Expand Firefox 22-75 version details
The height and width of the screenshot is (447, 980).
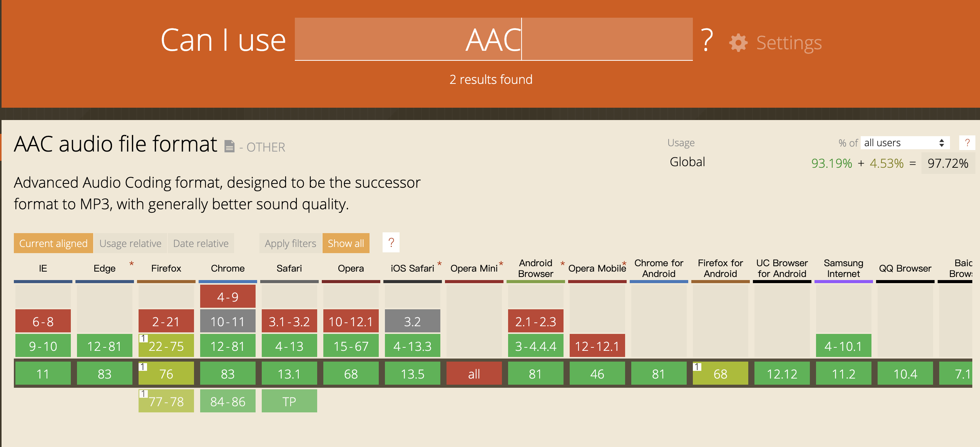click(166, 346)
